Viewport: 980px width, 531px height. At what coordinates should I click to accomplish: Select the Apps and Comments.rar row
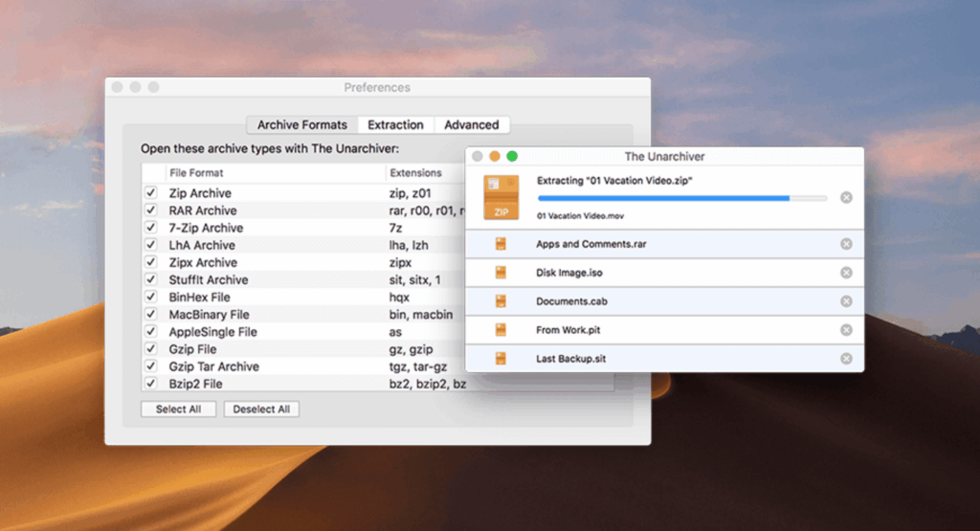665,244
